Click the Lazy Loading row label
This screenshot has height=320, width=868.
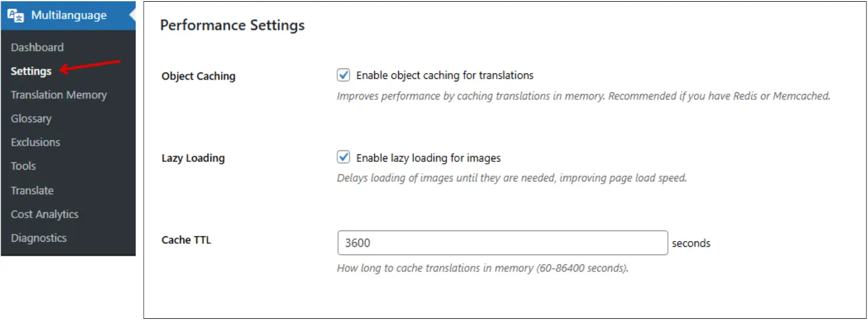pos(193,158)
